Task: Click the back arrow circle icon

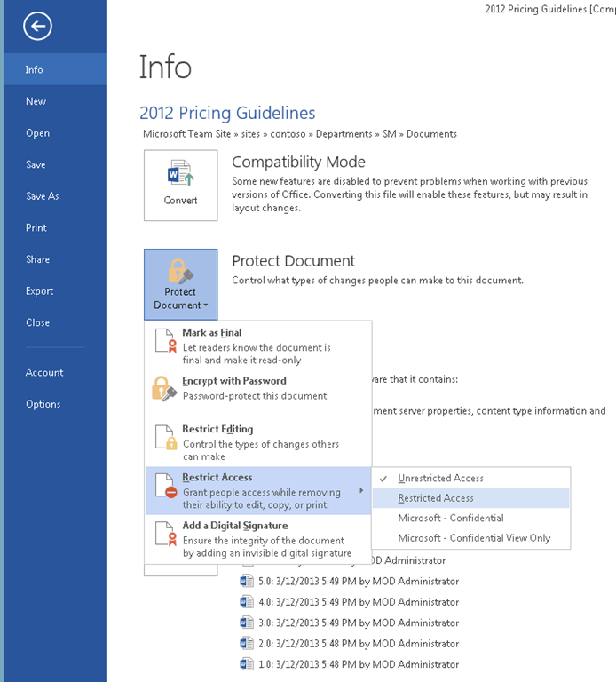Action: pos(38,26)
